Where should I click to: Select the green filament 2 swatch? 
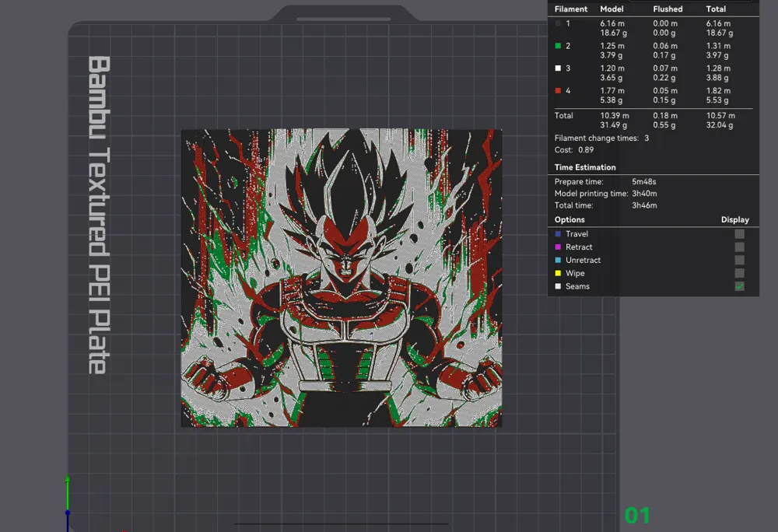[558, 46]
